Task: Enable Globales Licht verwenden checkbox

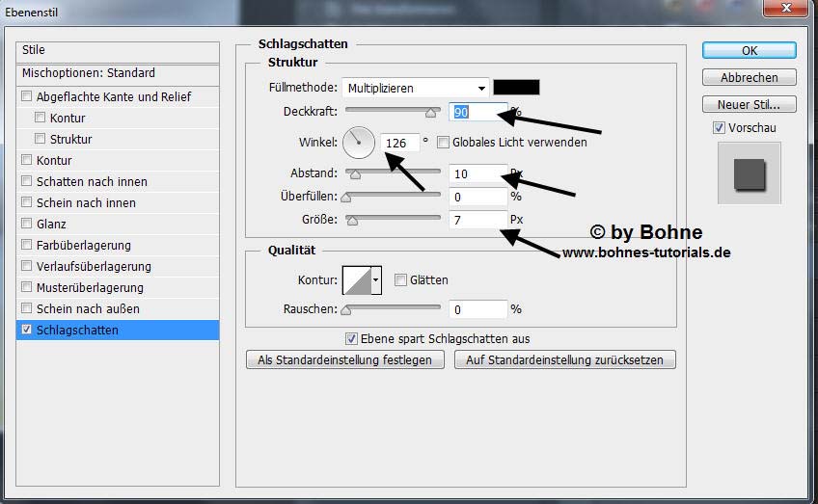Action: [x=444, y=143]
